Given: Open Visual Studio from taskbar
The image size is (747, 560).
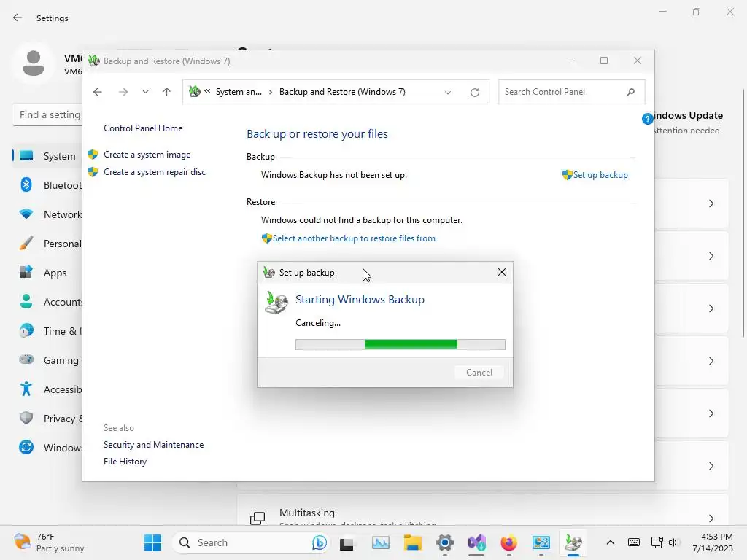Looking at the screenshot, I should pyautogui.click(x=477, y=542).
